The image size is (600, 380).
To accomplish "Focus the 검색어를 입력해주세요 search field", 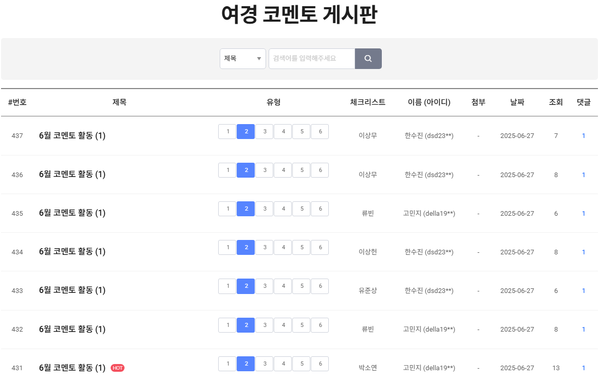I will pos(311,59).
